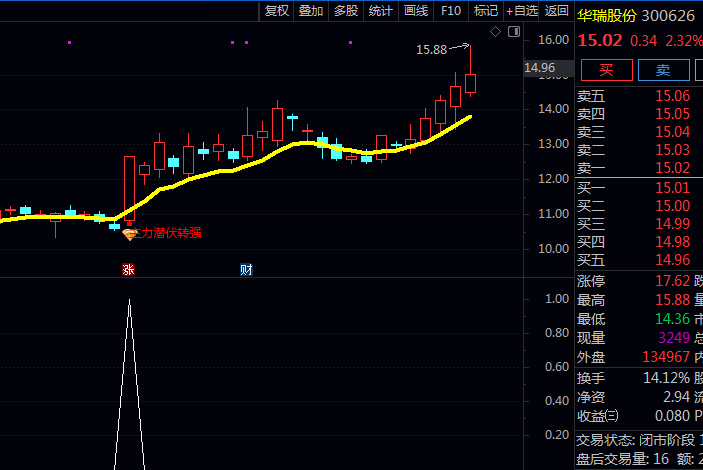Screen dimensions: 703x470
Task: Click the red 买 buy button
Action: pyautogui.click(x=607, y=70)
